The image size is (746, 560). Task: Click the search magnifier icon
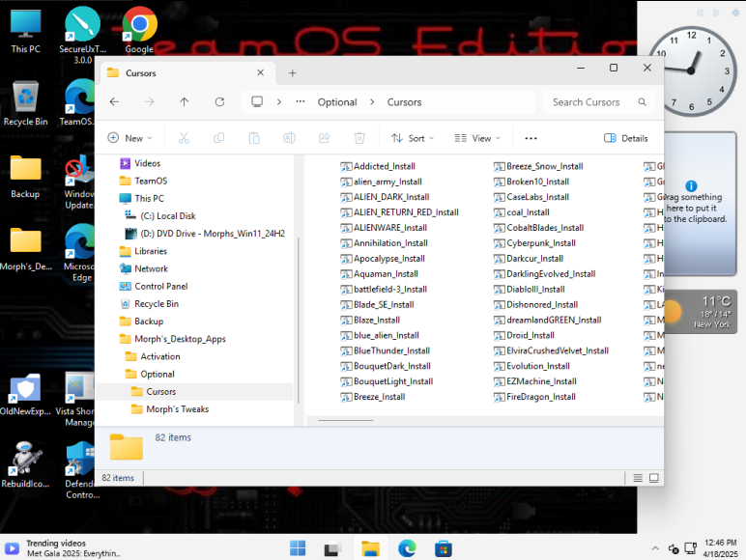point(643,102)
